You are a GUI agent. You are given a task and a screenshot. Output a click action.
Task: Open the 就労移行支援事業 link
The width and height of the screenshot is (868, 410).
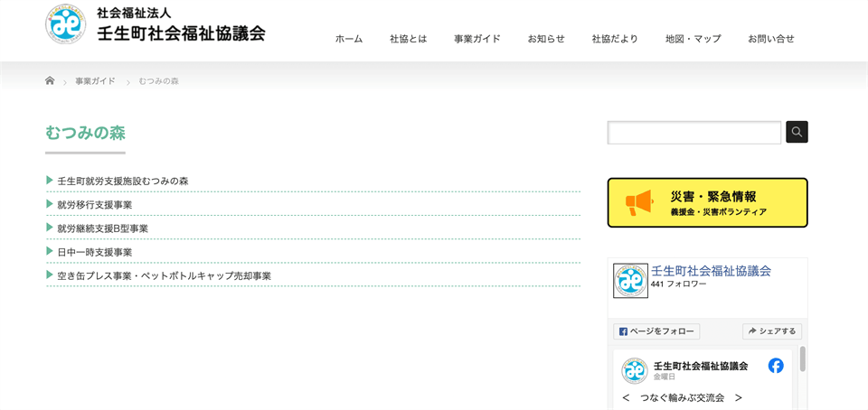(95, 204)
